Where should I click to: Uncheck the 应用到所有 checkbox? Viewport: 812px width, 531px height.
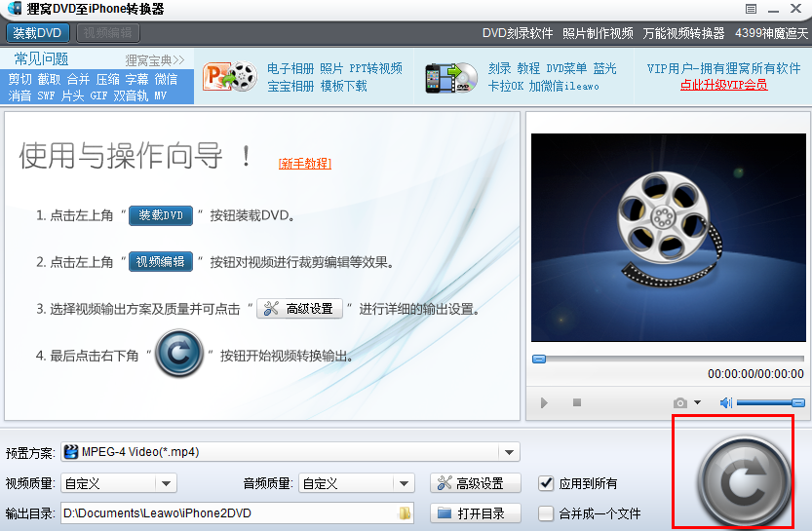546,483
